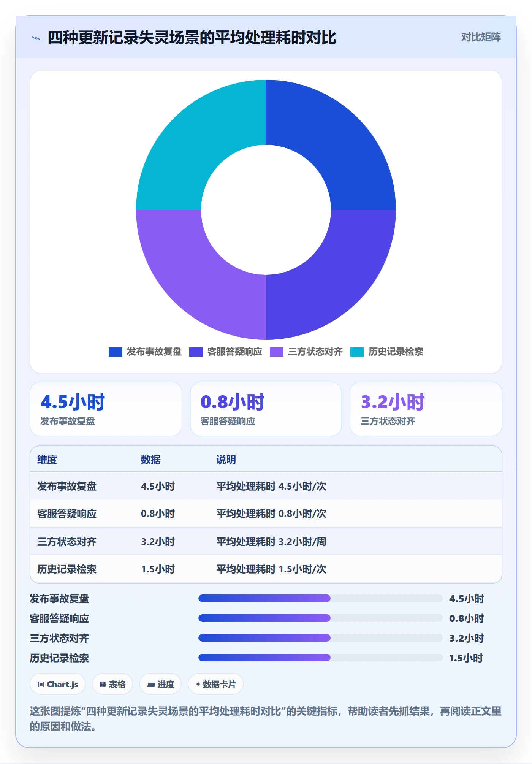Open the 4.5小时 发布事故复盘 stat card
The height and width of the screenshot is (764, 532).
coord(106,409)
